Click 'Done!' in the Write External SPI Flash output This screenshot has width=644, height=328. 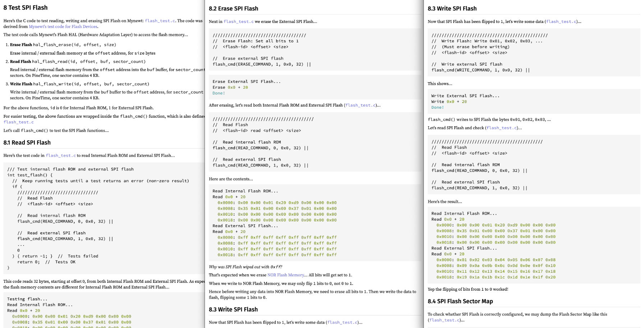pyautogui.click(x=437, y=107)
